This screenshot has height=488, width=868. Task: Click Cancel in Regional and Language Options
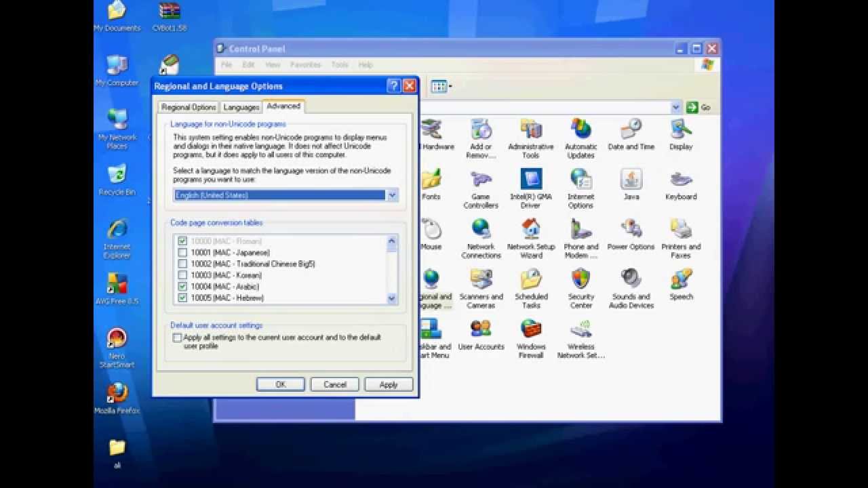[x=334, y=384]
